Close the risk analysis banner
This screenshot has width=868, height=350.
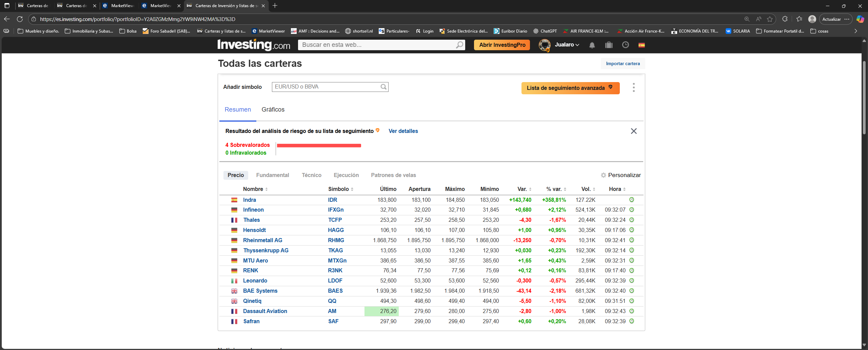click(634, 131)
